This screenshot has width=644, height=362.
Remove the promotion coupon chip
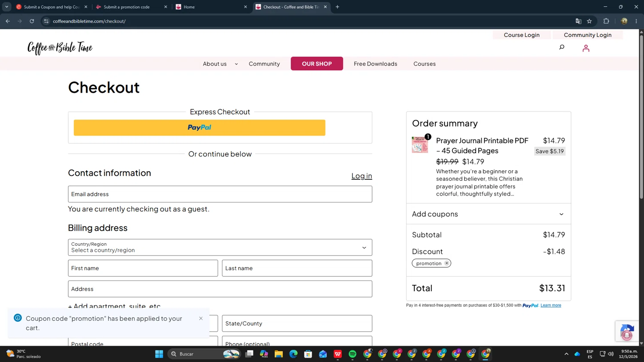point(447,263)
